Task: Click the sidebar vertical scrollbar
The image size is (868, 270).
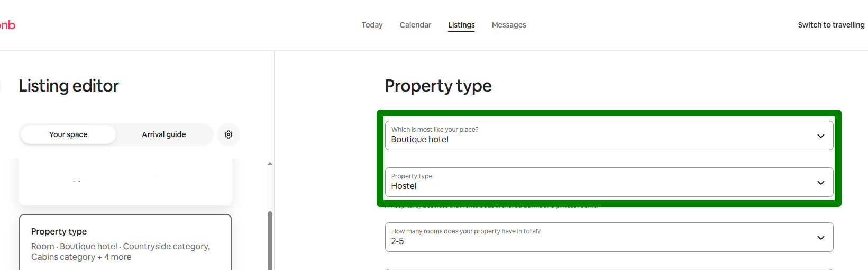Action: pos(270,240)
